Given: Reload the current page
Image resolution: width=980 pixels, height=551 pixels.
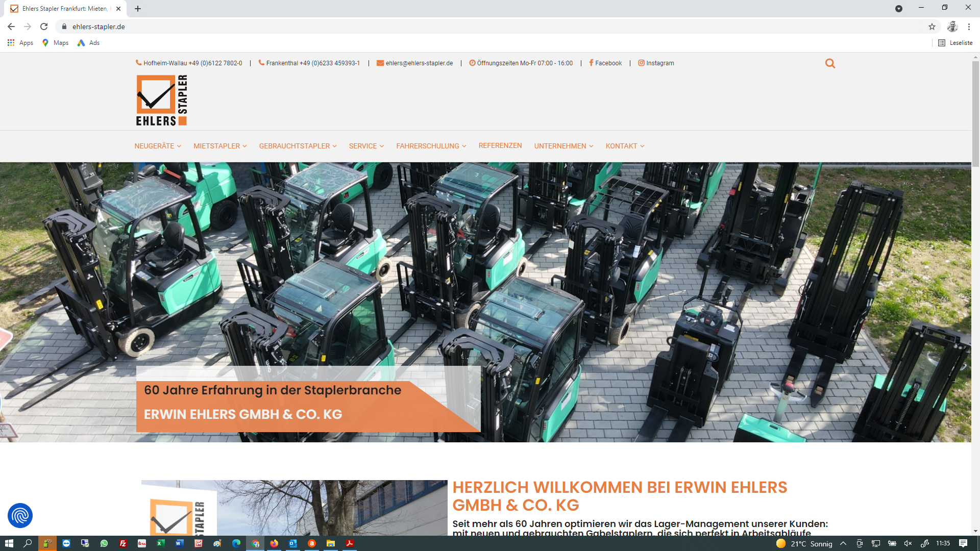Looking at the screenshot, I should 44,27.
